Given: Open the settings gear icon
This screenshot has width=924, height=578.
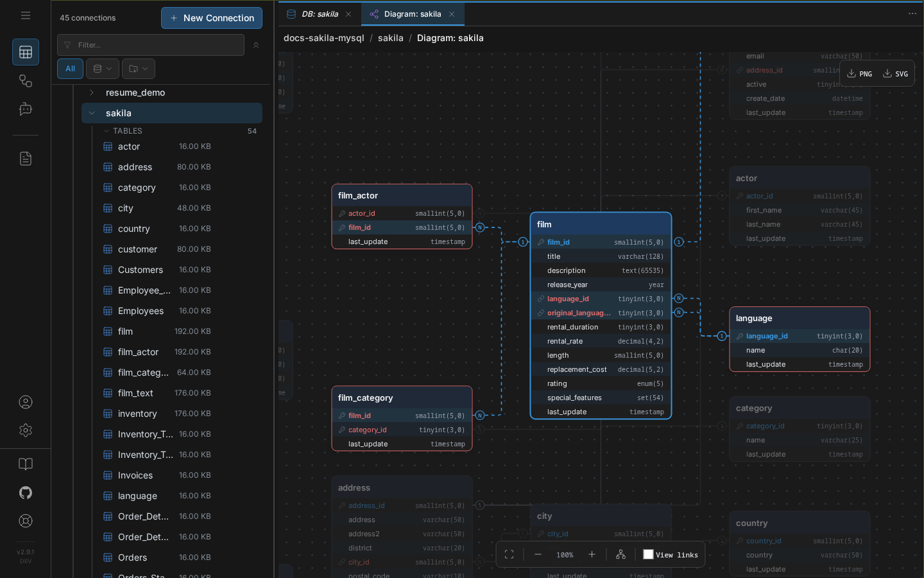Looking at the screenshot, I should pyautogui.click(x=26, y=430).
